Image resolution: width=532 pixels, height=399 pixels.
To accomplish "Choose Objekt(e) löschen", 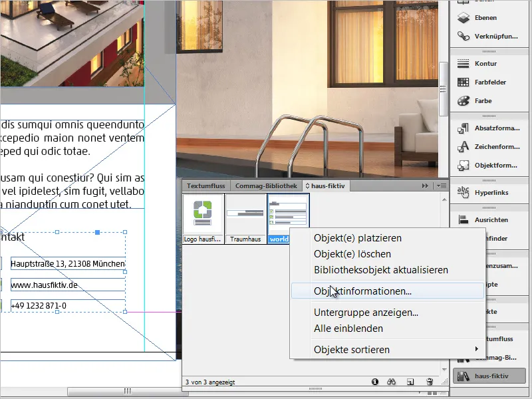I will click(x=388, y=254).
